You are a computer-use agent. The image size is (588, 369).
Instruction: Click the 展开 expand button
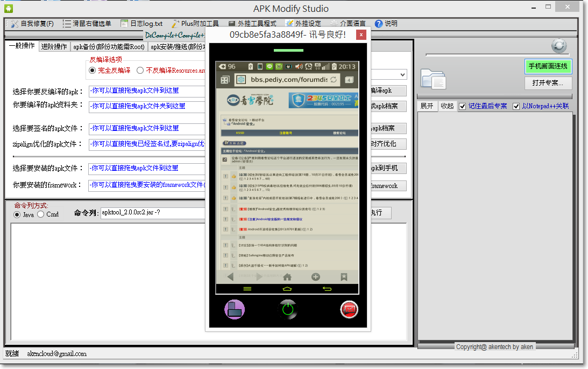(427, 106)
